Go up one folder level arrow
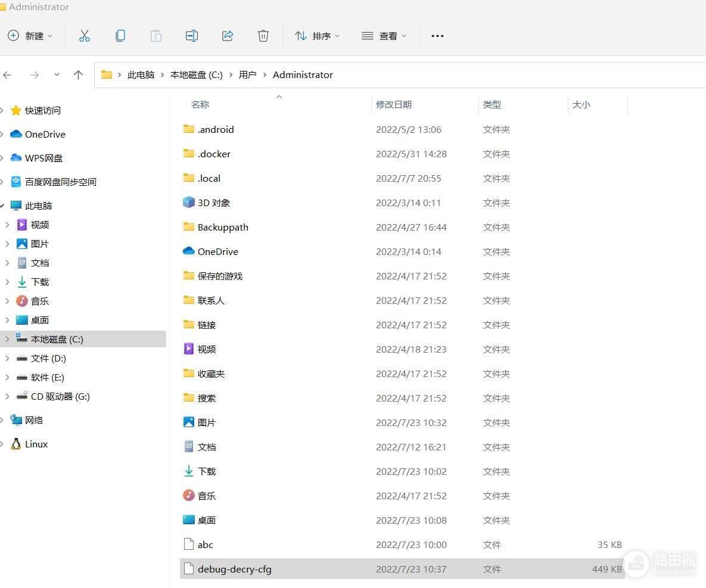Screen dimensions: 706x588 (78, 75)
